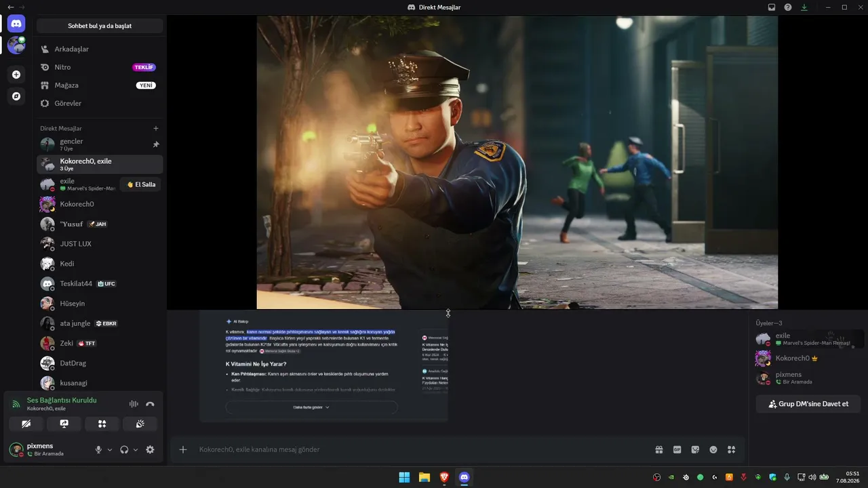
Task: Expand the 'Daha fazla göster' section
Action: point(311,407)
